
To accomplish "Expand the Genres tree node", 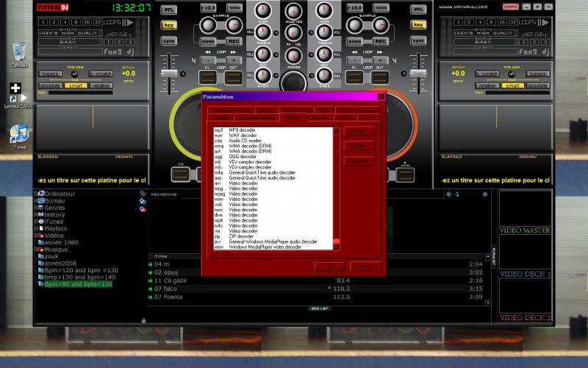I will (x=35, y=208).
